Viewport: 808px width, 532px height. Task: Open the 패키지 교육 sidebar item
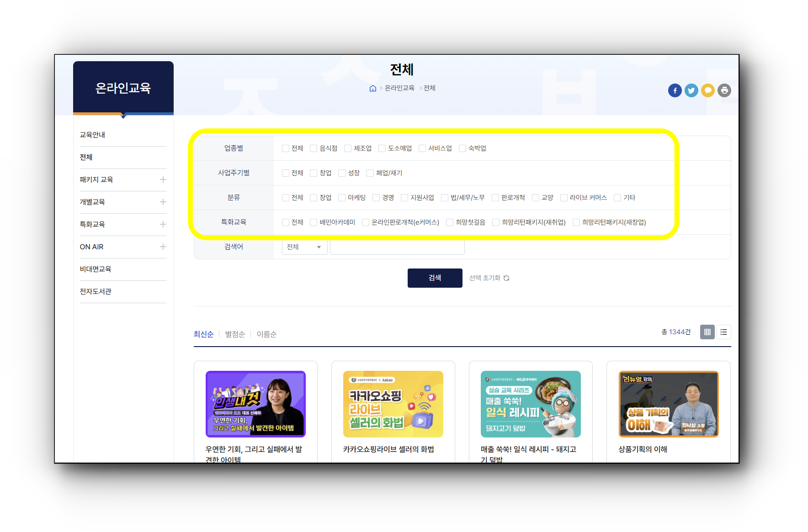pos(96,179)
